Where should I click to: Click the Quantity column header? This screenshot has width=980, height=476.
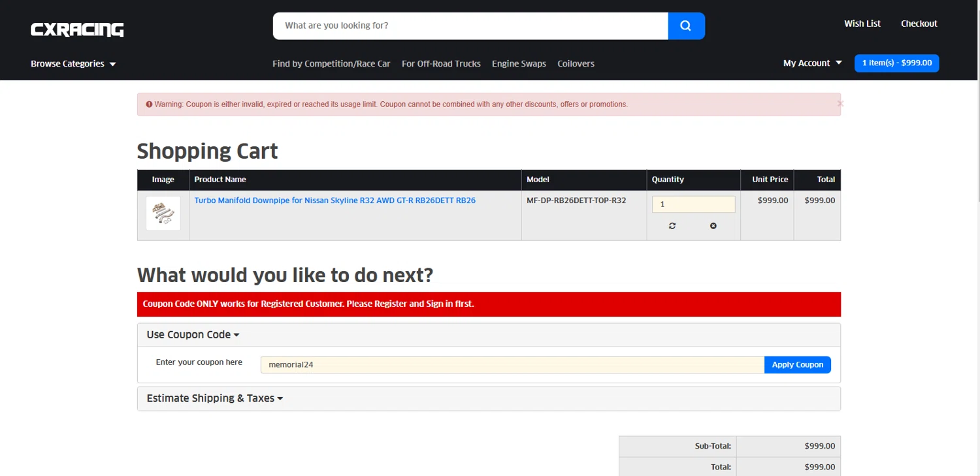pos(668,180)
